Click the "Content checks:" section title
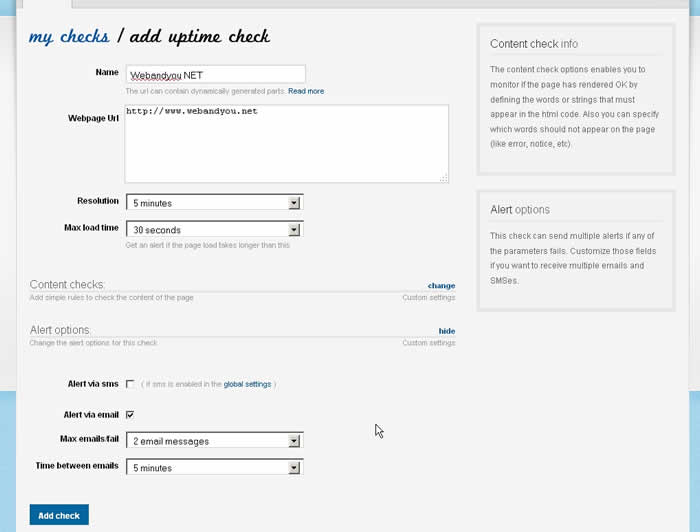Viewport: 700px width, 532px height. click(x=67, y=285)
